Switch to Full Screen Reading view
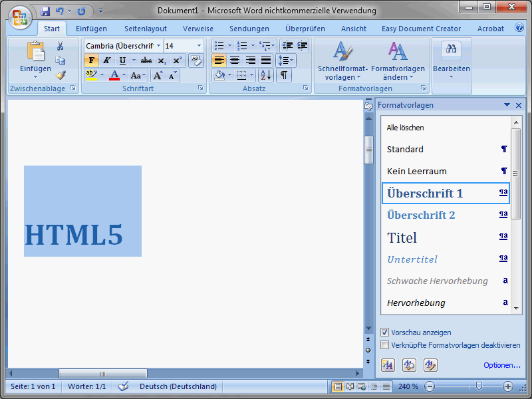 [x=350, y=386]
